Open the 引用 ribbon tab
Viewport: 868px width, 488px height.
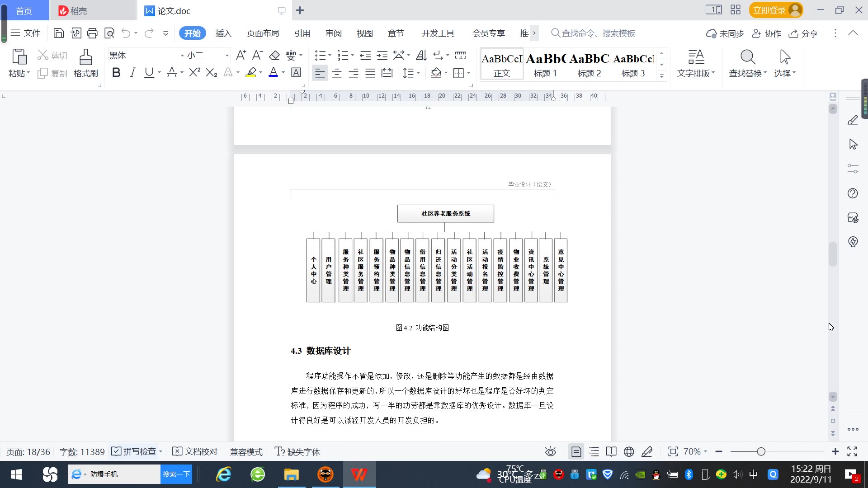pyautogui.click(x=302, y=33)
